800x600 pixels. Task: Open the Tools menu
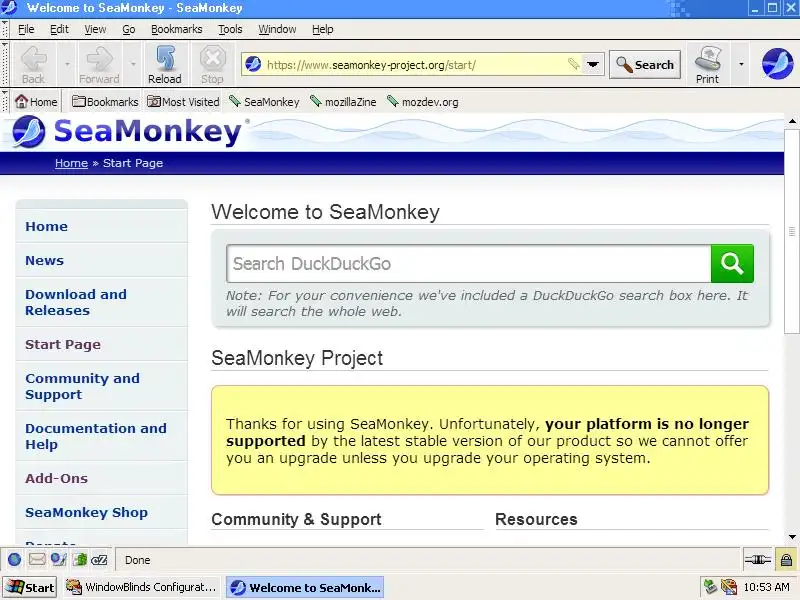230,29
